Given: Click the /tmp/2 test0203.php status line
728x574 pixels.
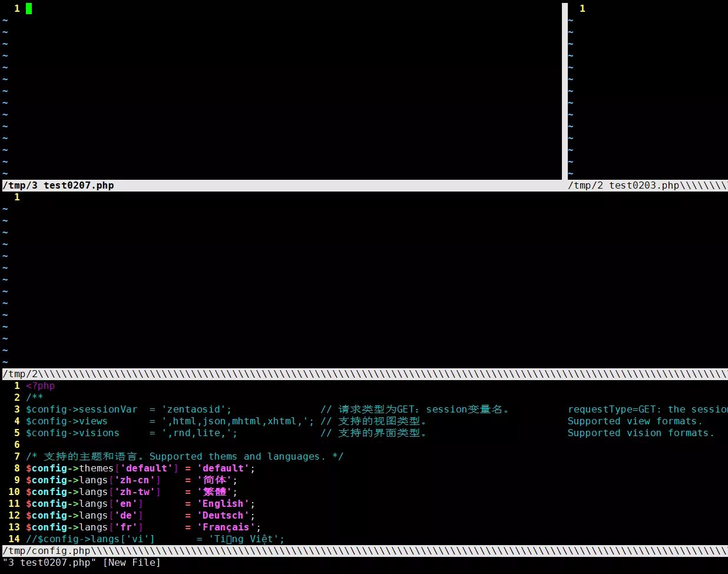Looking at the screenshot, I should [647, 186].
